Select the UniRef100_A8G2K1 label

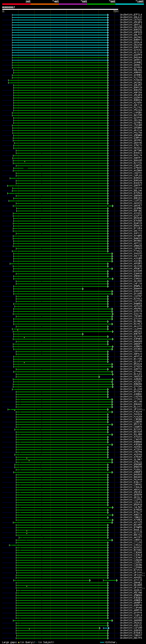[131, 331]
